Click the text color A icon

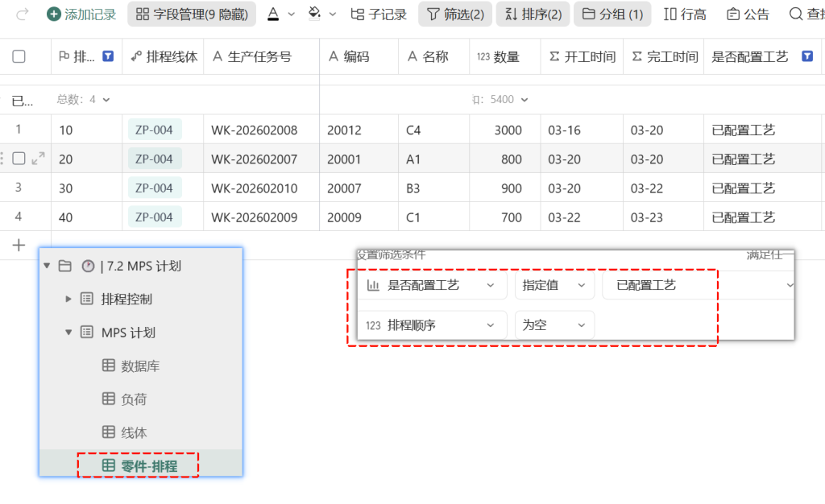pos(273,14)
